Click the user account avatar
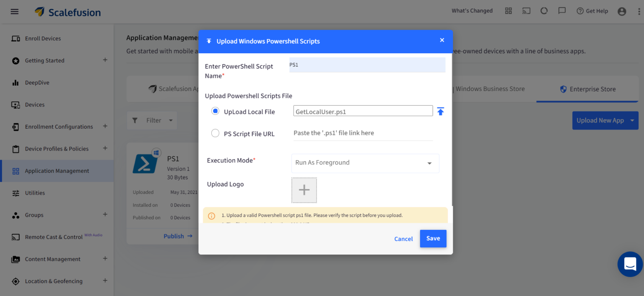This screenshot has height=296, width=644. pos(622,11)
